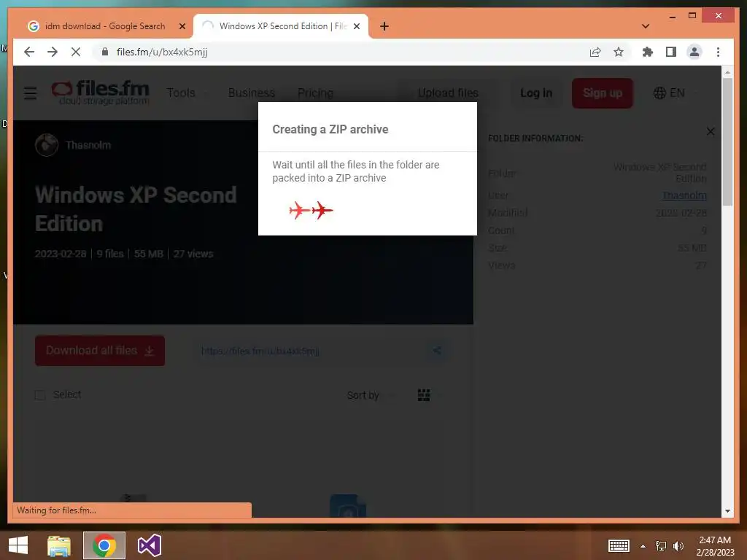Image resolution: width=747 pixels, height=560 pixels.
Task: Open the Pricing page
Action: click(x=315, y=93)
